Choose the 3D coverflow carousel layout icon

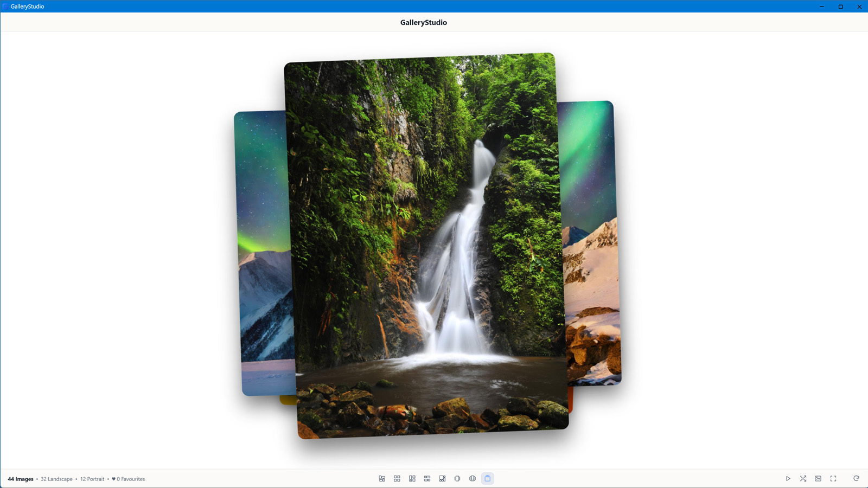(473, 479)
